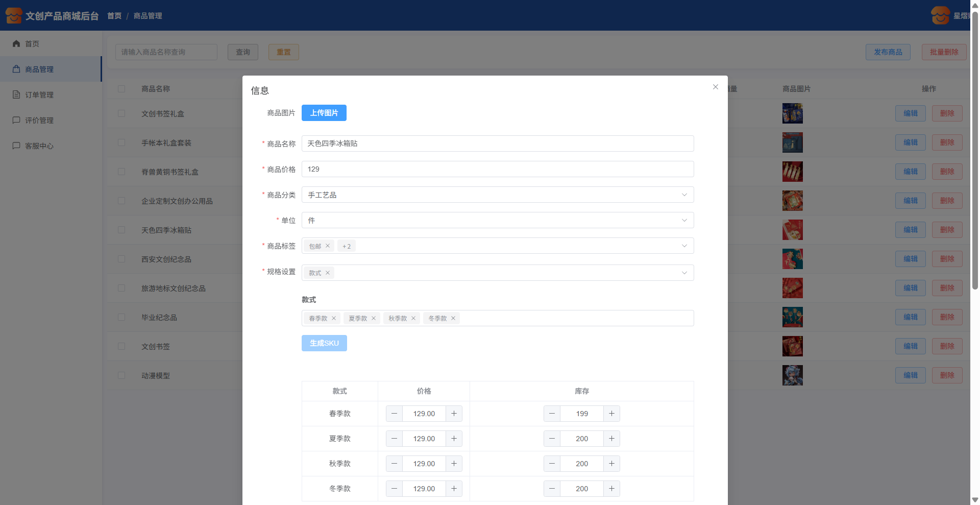
Task: Expand the 单位 dropdown
Action: coord(497,220)
